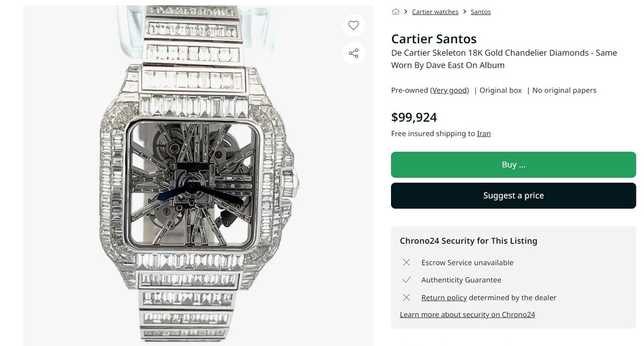Go to homepage via house breadcrumb icon
Screen dimensions: 644x346
(395, 12)
